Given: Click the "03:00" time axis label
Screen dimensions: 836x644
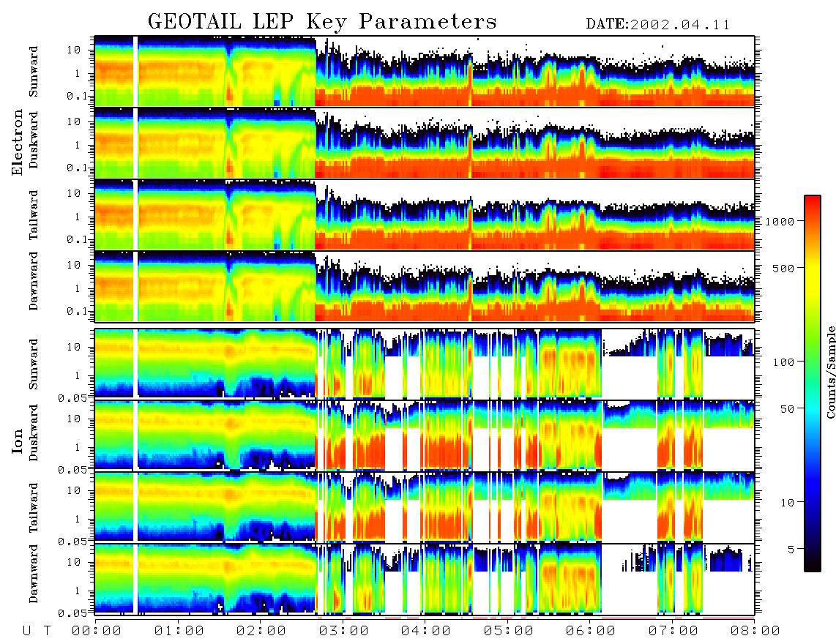Looking at the screenshot, I should coord(344,632).
